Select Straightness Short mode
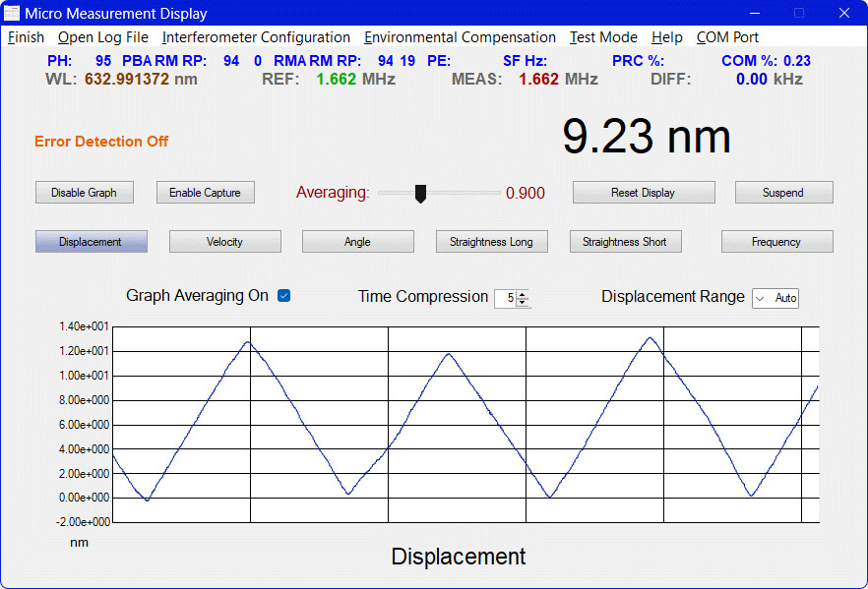 click(625, 242)
